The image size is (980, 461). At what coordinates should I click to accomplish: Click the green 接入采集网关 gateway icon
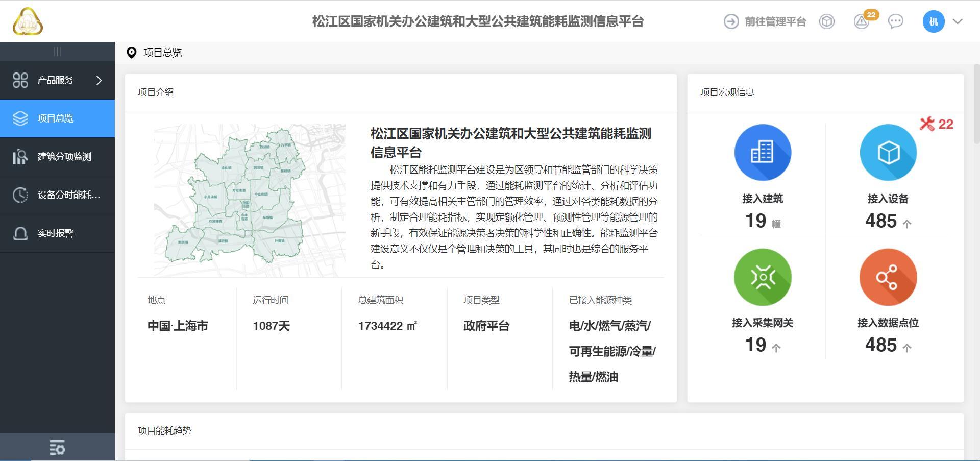[763, 277]
